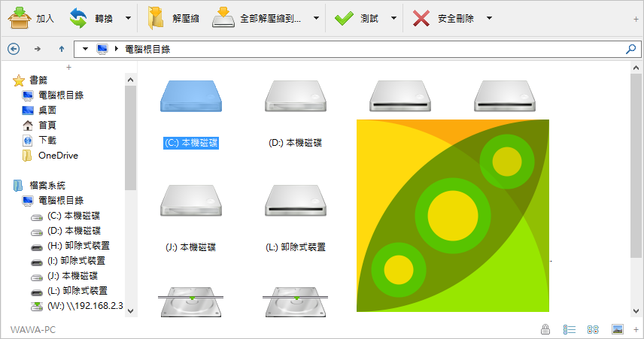Image resolution: width=644 pixels, height=339 pixels.
Task: Open 電腦根目錄 under 書籤
Action: (x=61, y=95)
